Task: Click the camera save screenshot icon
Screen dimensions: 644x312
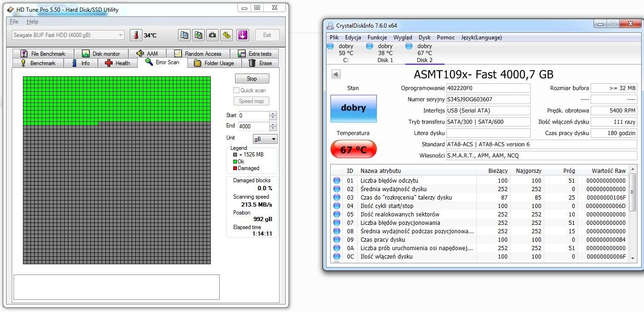Action: pyautogui.click(x=213, y=35)
